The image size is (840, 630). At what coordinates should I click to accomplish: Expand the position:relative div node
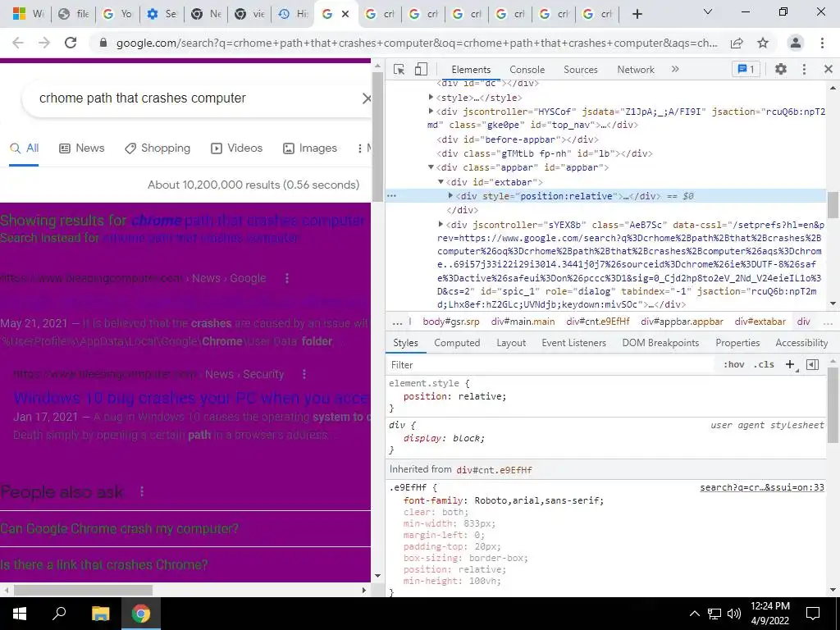450,196
